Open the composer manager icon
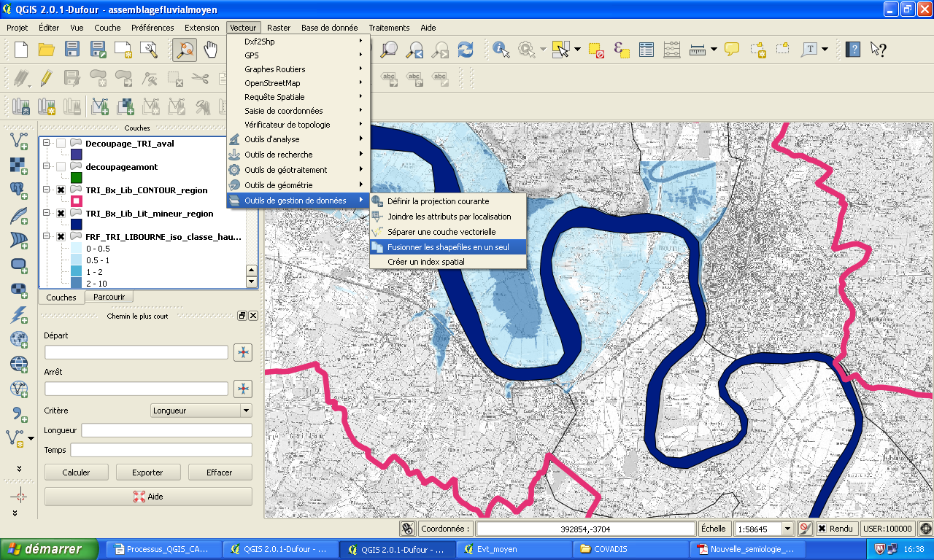 click(149, 50)
